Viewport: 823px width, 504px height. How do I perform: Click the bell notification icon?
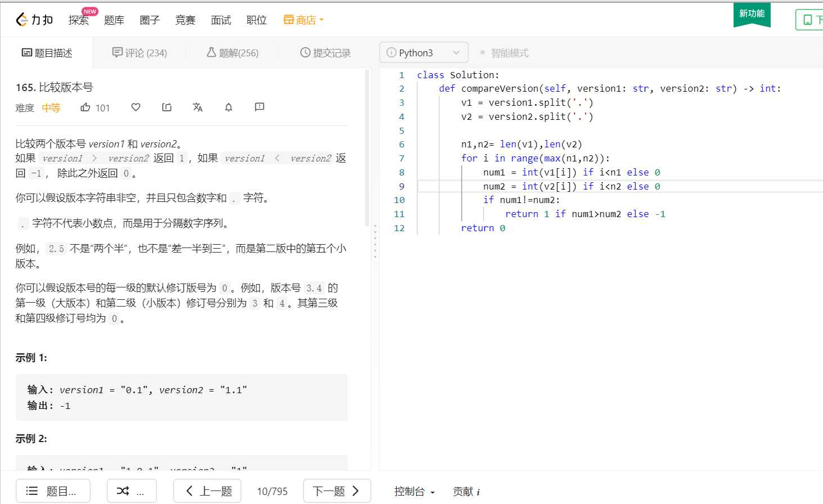tap(228, 107)
